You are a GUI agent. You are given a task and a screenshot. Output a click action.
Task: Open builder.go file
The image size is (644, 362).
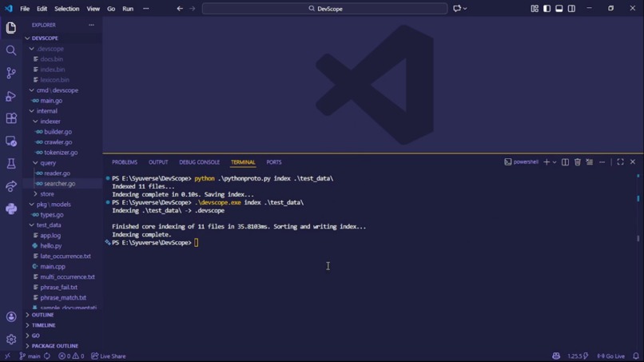pos(62,132)
